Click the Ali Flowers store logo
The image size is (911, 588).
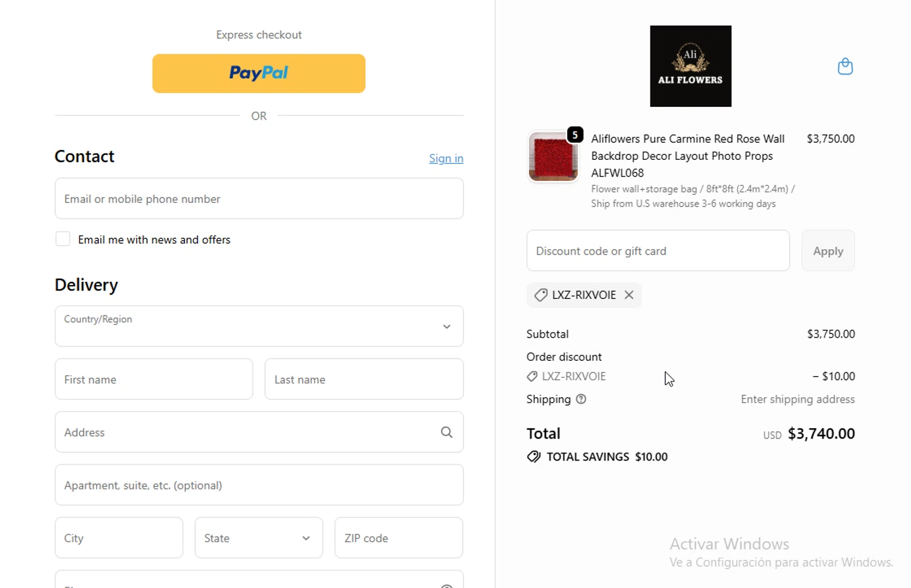(x=691, y=66)
